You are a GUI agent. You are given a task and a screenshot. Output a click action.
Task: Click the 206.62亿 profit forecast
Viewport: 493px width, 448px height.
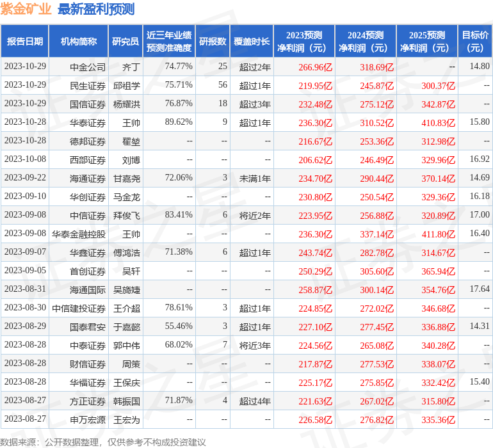tap(316, 160)
